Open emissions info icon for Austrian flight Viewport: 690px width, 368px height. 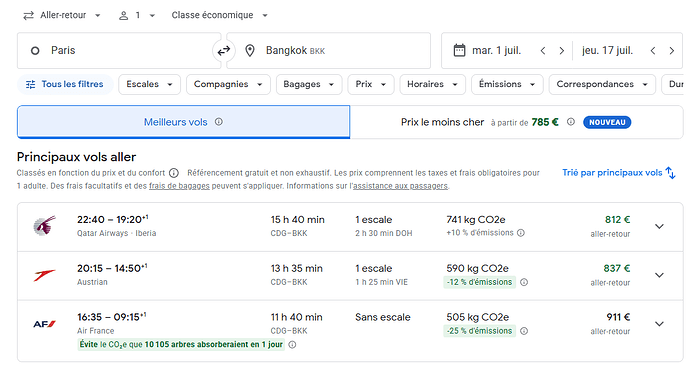pos(524,282)
